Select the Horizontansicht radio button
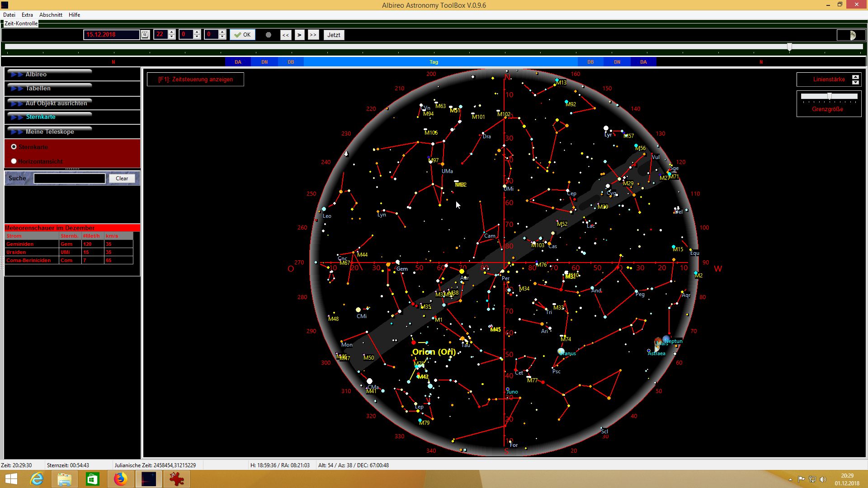Image resolution: width=868 pixels, height=488 pixels. point(14,161)
